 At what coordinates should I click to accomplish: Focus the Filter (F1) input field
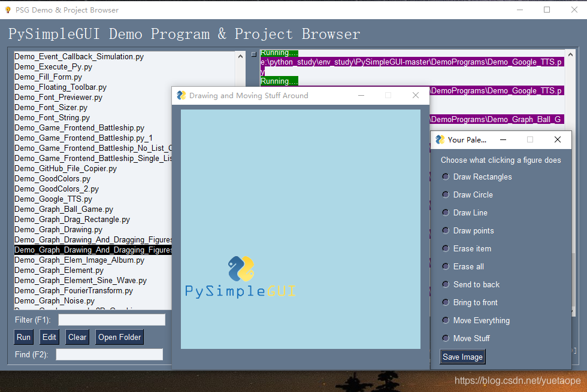click(111, 320)
